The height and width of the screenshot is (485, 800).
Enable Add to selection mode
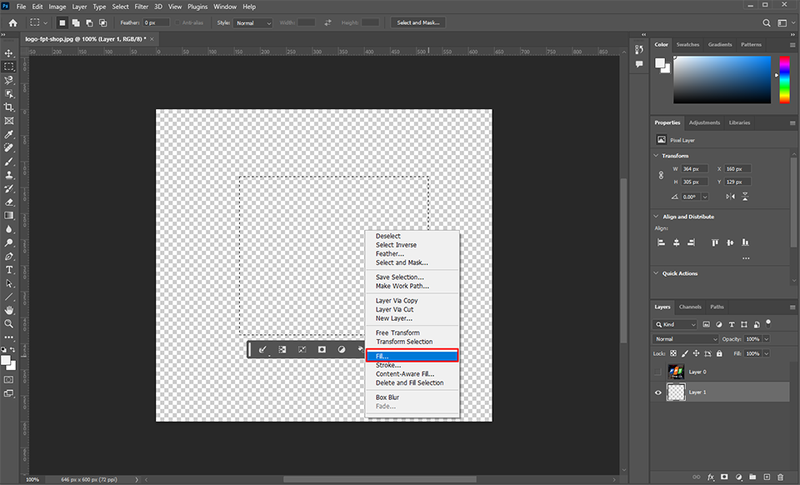(76, 23)
